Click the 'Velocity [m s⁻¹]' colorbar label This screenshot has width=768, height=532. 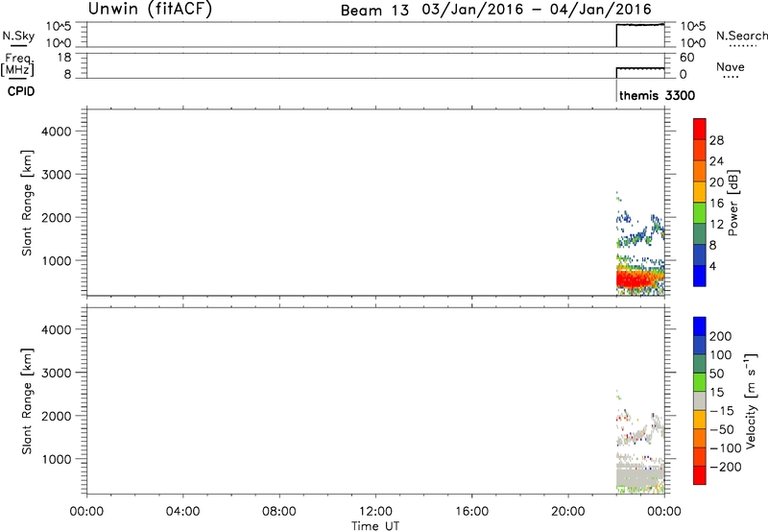point(751,400)
